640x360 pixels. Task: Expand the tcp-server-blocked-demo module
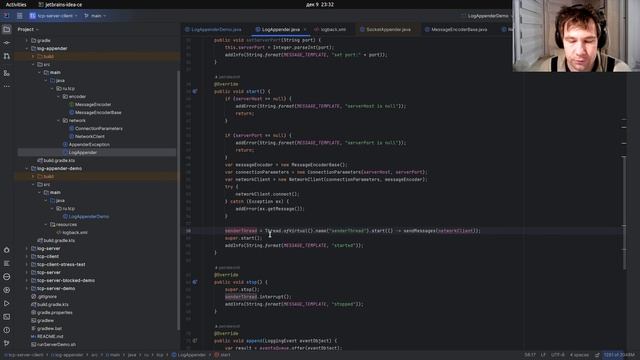tap(27, 280)
